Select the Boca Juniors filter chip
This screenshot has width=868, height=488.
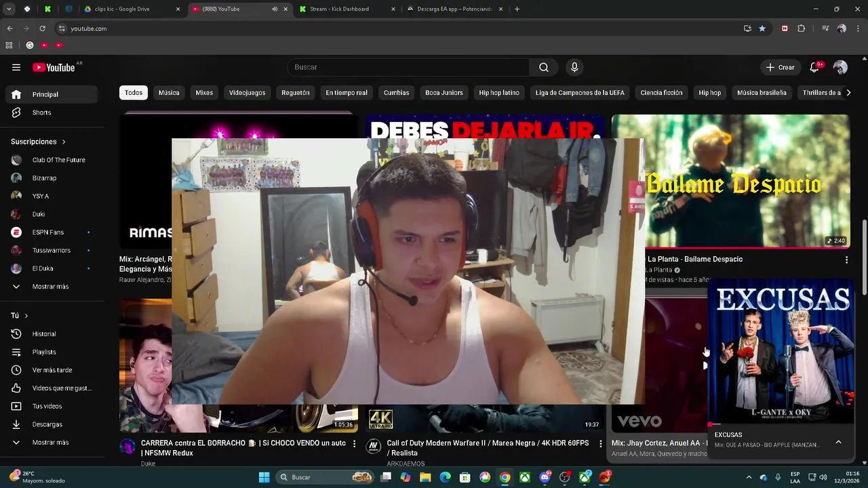pos(444,93)
